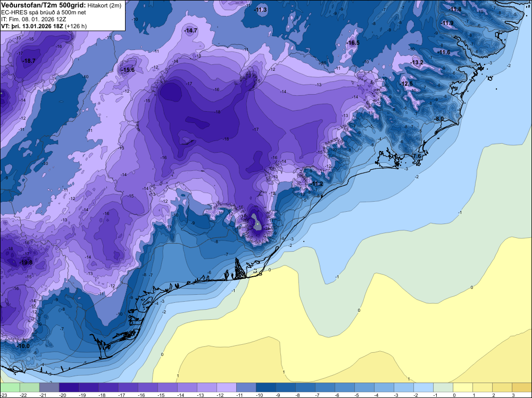Click the 'Hitakort (2m)' label
Viewport: 532px width, 398px height.
pos(104,5)
